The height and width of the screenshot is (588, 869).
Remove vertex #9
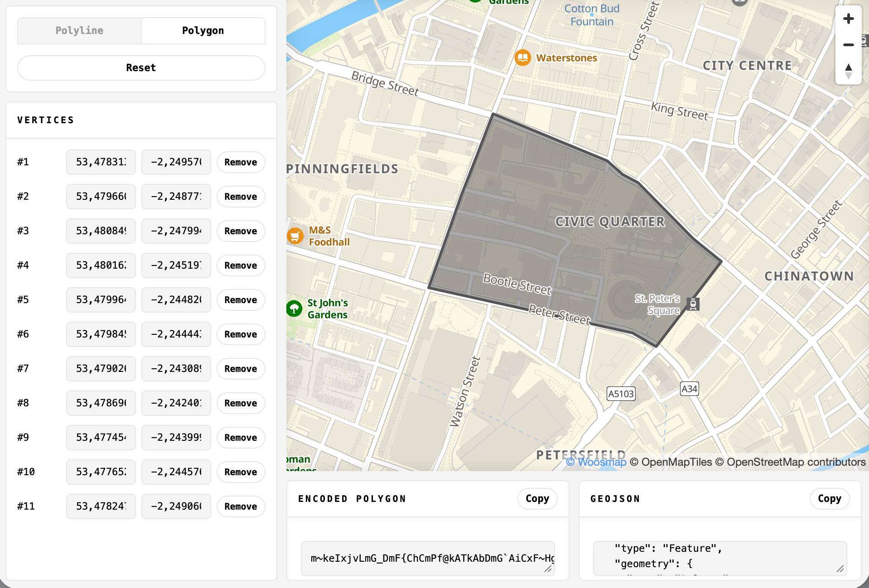point(241,438)
